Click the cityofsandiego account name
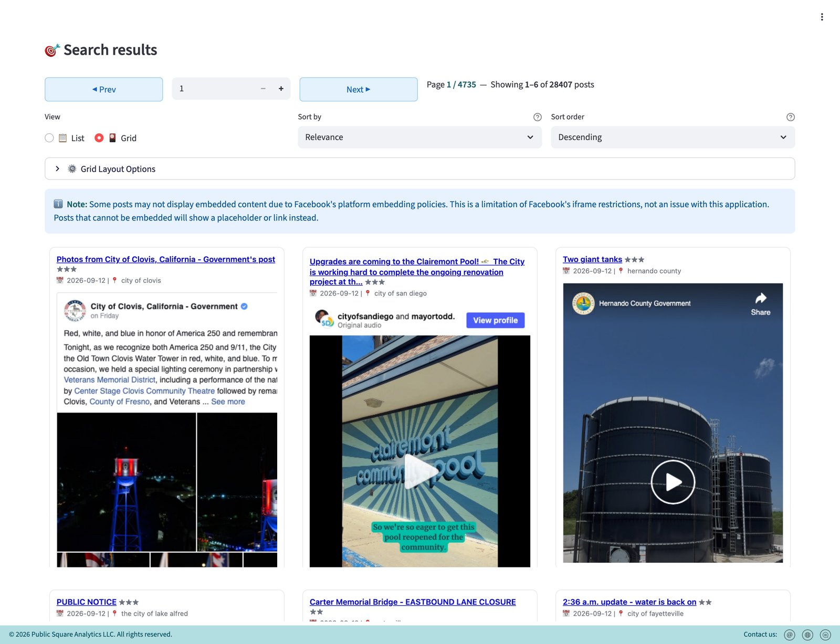The width and height of the screenshot is (840, 644). point(365,316)
